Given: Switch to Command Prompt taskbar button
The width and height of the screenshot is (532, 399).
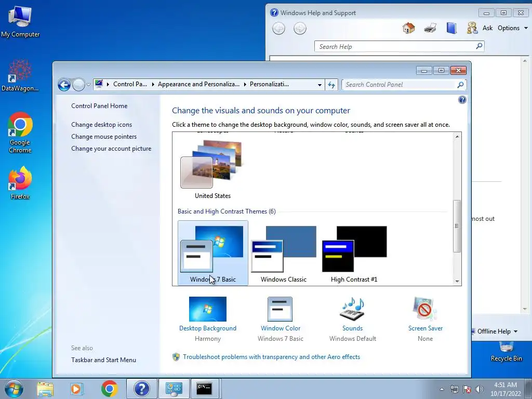Looking at the screenshot, I should pyautogui.click(x=205, y=389).
